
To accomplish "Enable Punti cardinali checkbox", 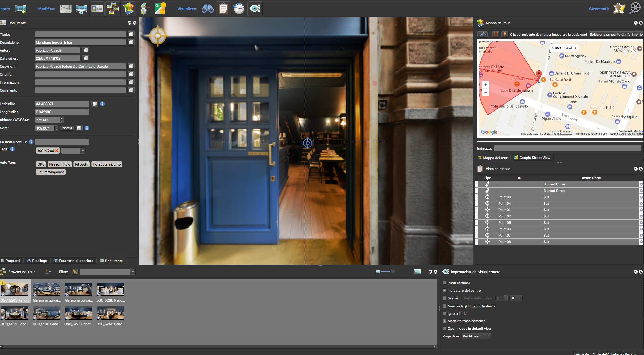I will pyautogui.click(x=444, y=283).
